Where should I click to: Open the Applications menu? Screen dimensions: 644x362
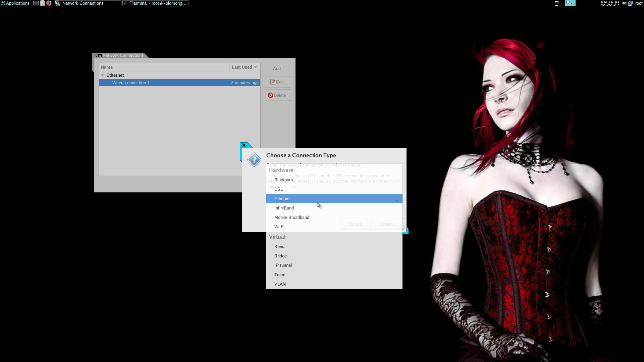(x=15, y=3)
